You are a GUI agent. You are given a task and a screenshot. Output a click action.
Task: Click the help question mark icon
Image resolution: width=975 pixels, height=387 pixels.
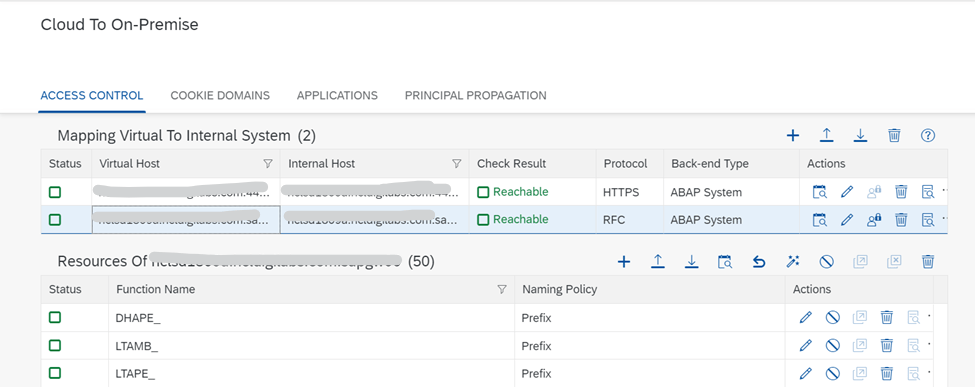pos(928,136)
